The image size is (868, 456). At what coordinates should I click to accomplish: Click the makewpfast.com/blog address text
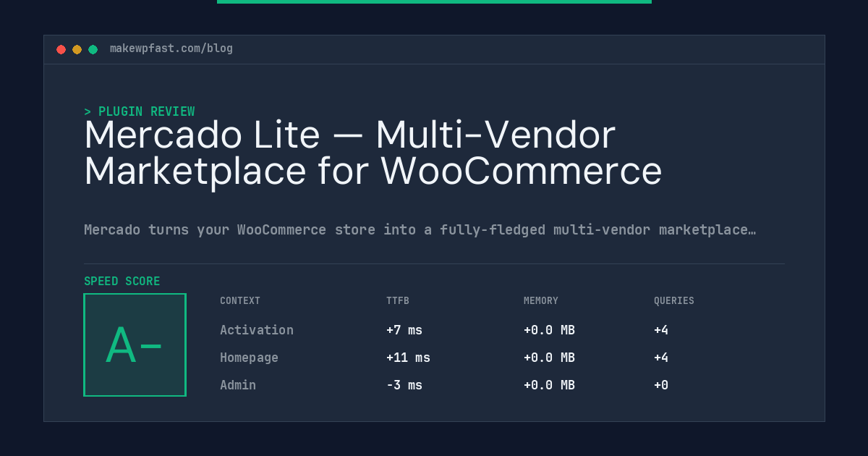click(x=171, y=48)
